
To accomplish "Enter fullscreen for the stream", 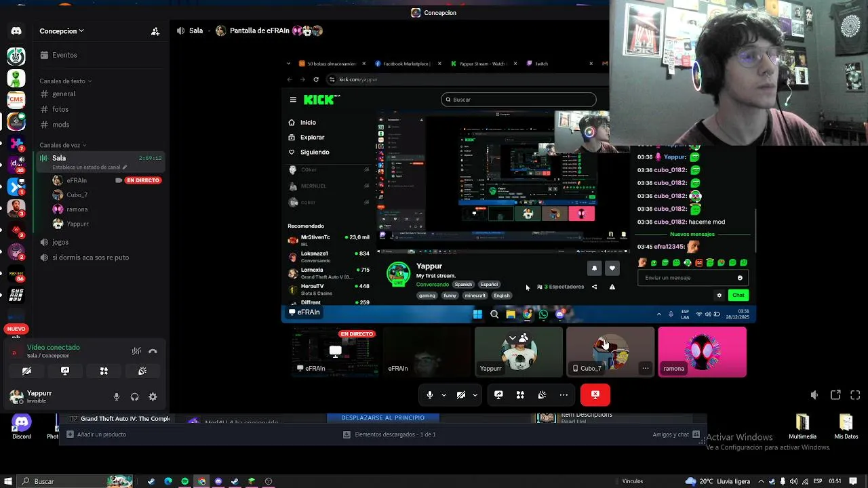I will tap(856, 395).
